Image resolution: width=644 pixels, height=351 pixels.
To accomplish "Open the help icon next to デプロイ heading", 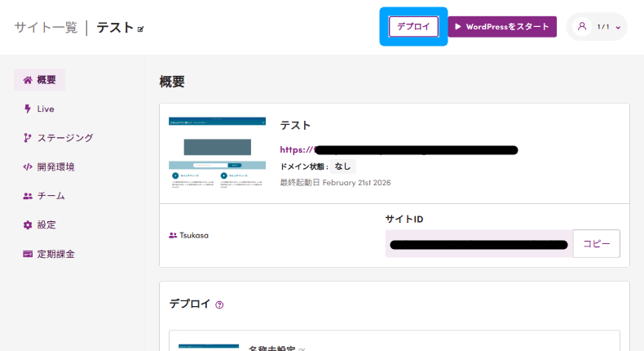I will [219, 305].
